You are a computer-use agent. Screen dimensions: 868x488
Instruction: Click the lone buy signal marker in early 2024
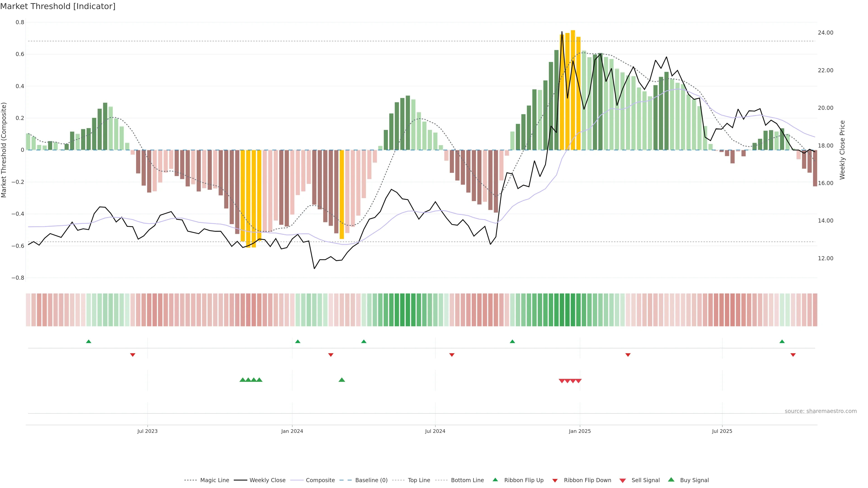tap(342, 380)
